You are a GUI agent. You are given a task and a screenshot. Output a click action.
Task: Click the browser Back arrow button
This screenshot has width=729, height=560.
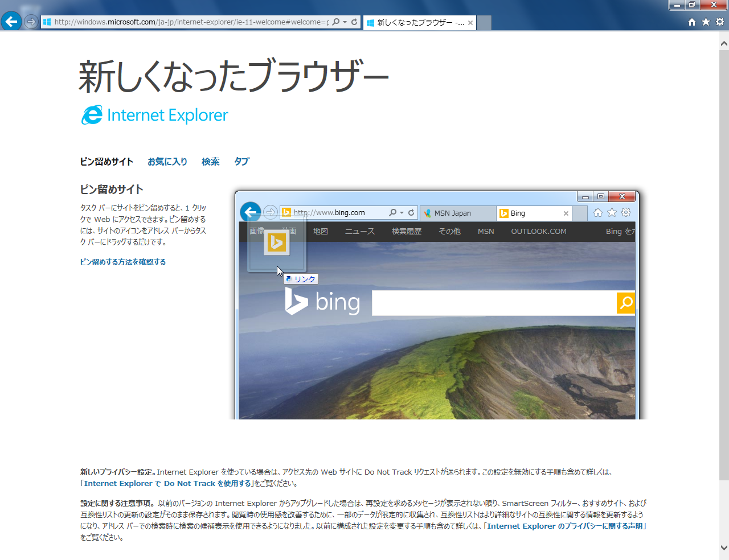click(11, 22)
